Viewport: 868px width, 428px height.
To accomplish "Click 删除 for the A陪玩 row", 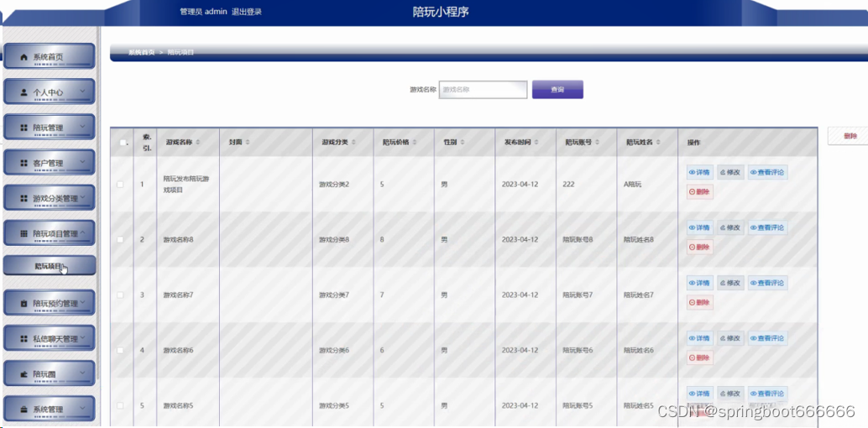I will pos(700,192).
